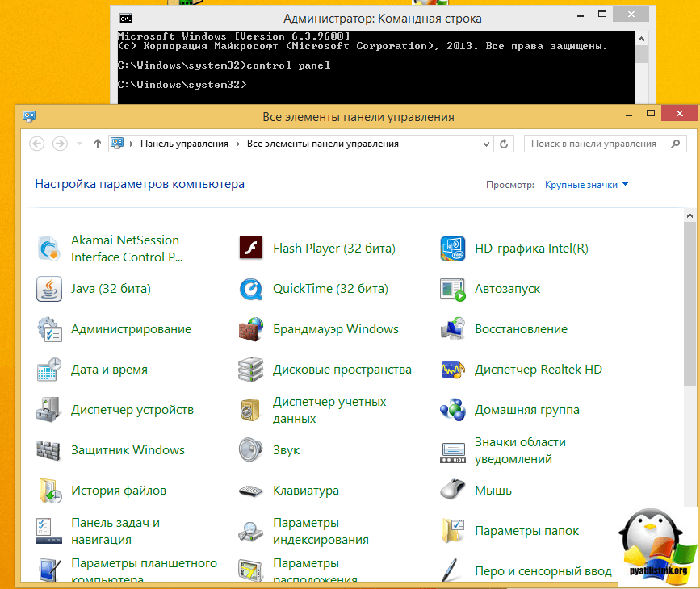The image size is (700, 589).
Task: Expand the address bar history dropdown
Action: pos(487,143)
